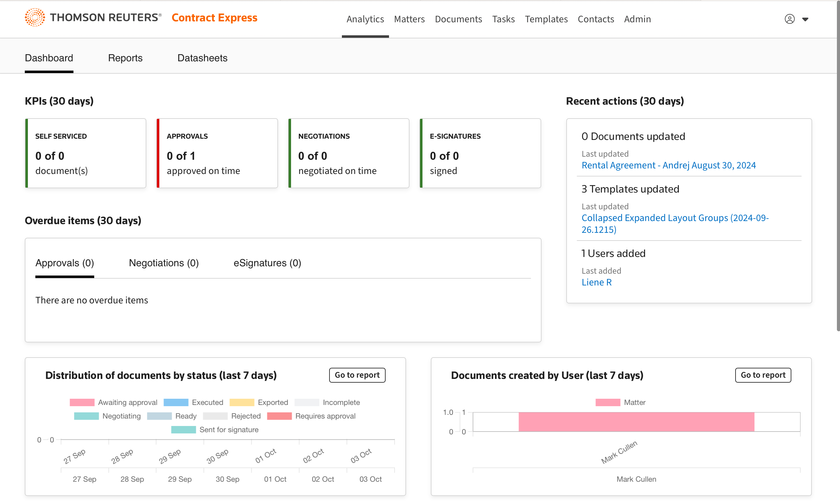Select the eSignatures (0) overdue tab
This screenshot has width=840, height=504.
coord(267,263)
